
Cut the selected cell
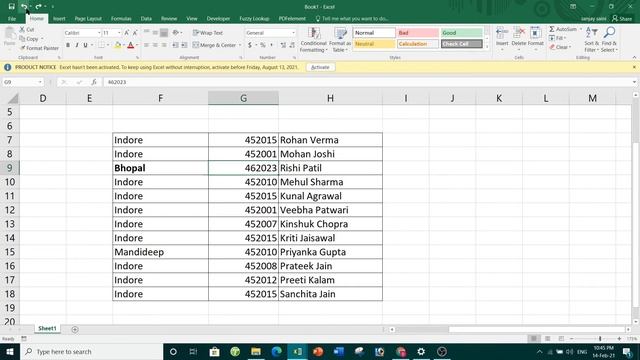[x=27, y=29]
